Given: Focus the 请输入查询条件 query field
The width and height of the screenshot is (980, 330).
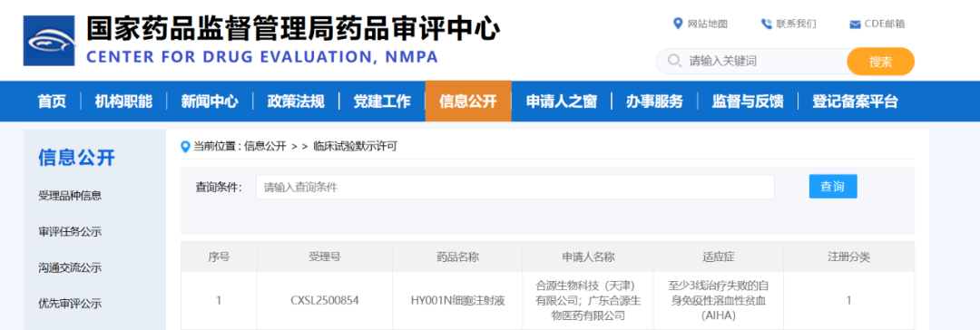Looking at the screenshot, I should (x=515, y=187).
